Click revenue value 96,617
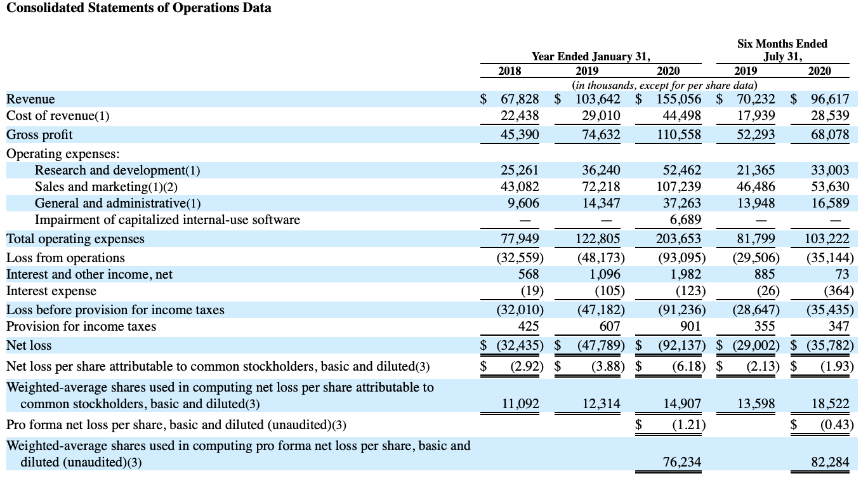Image resolution: width=868 pixels, height=490 pixels. click(x=830, y=99)
